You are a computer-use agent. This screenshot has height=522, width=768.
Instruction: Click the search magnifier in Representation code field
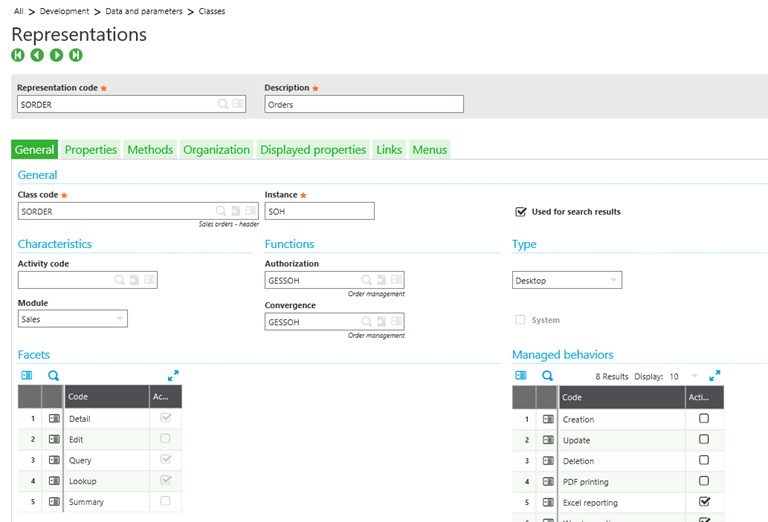tap(223, 104)
